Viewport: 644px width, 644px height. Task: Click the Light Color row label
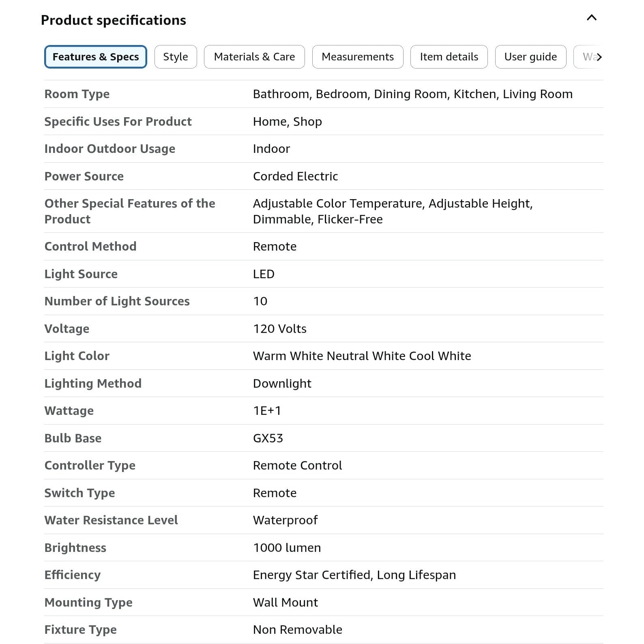click(x=77, y=356)
